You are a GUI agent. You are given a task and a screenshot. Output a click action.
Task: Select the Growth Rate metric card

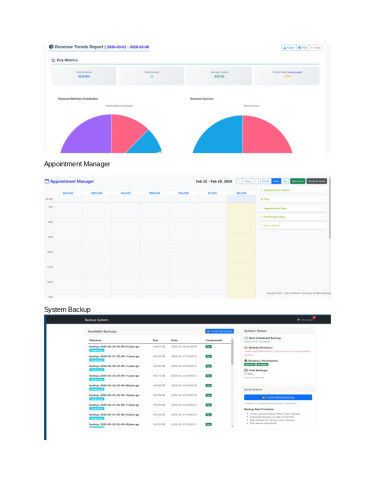(287, 75)
